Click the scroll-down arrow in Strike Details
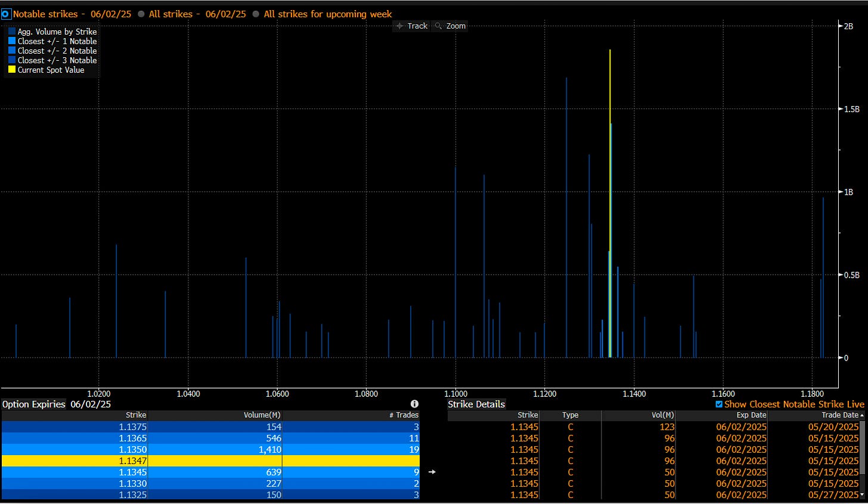The width and height of the screenshot is (868, 504). (x=862, y=494)
